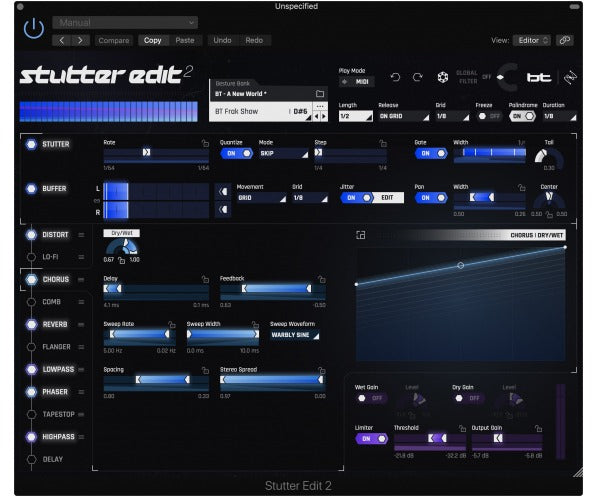This screenshot has width=597, height=497.
Task: Click the Stutter Edit redo arrow icon
Action: [418, 77]
